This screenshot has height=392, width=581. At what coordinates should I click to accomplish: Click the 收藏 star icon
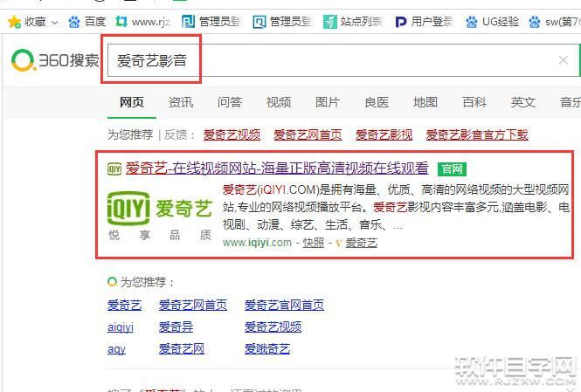point(14,22)
